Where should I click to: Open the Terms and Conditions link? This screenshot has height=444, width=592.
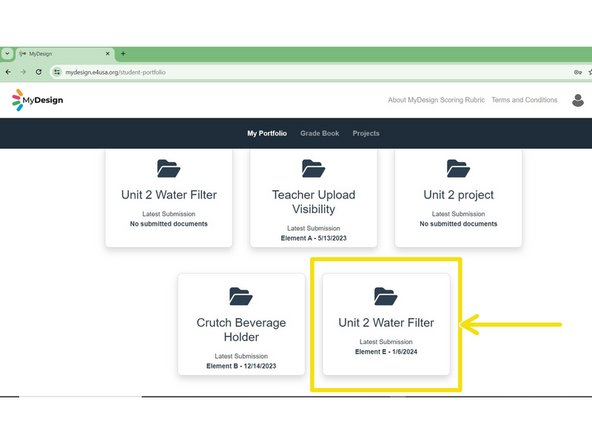pyautogui.click(x=524, y=100)
